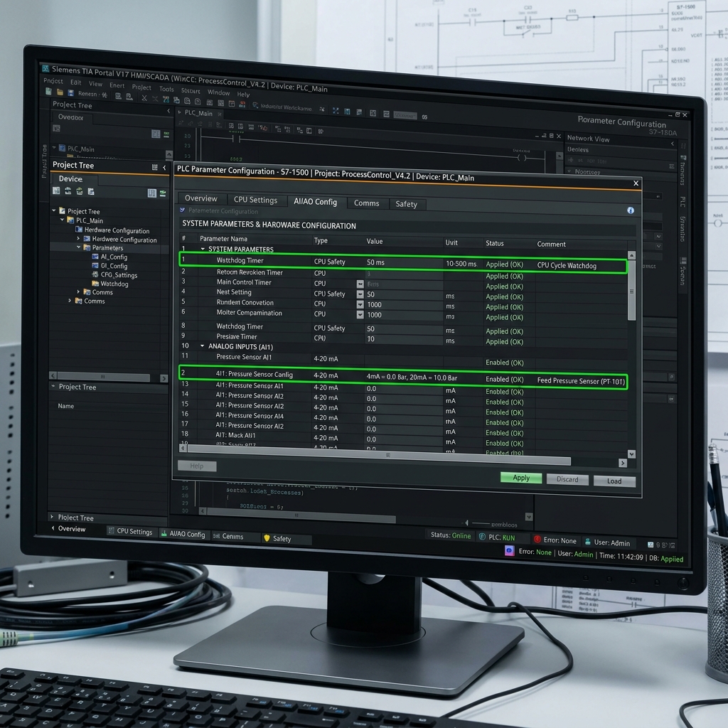Click the blue info icon in dialog
This screenshot has height=728, width=728.
point(630,210)
